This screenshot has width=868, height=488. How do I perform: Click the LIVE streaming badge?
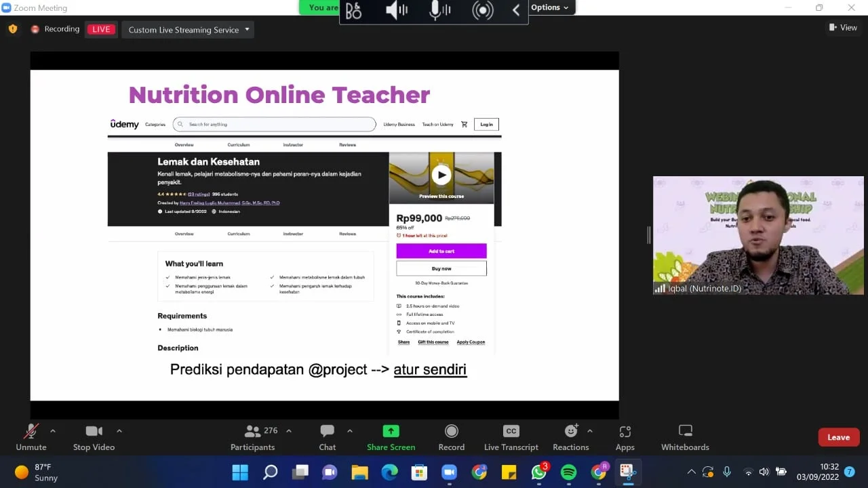[x=101, y=29]
